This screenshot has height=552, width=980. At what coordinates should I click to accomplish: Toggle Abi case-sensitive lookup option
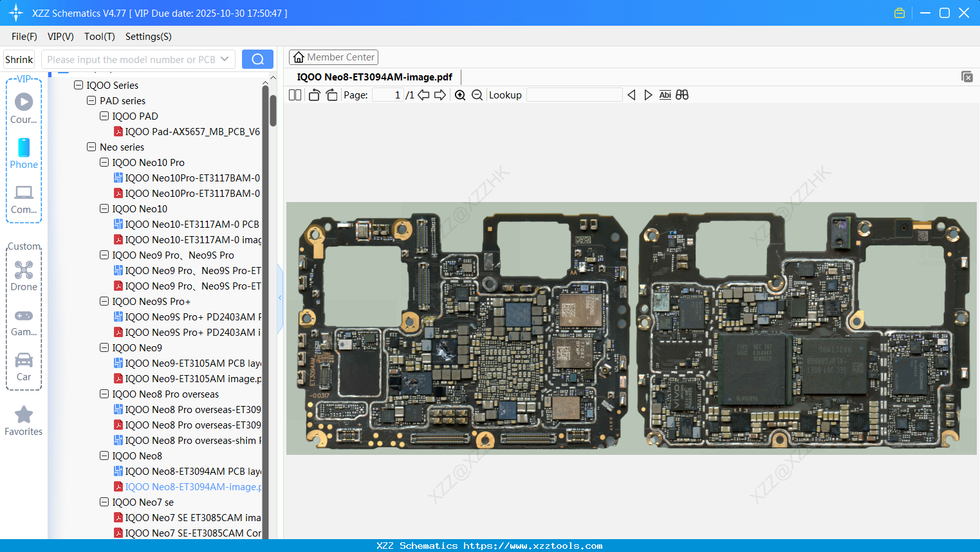point(665,95)
